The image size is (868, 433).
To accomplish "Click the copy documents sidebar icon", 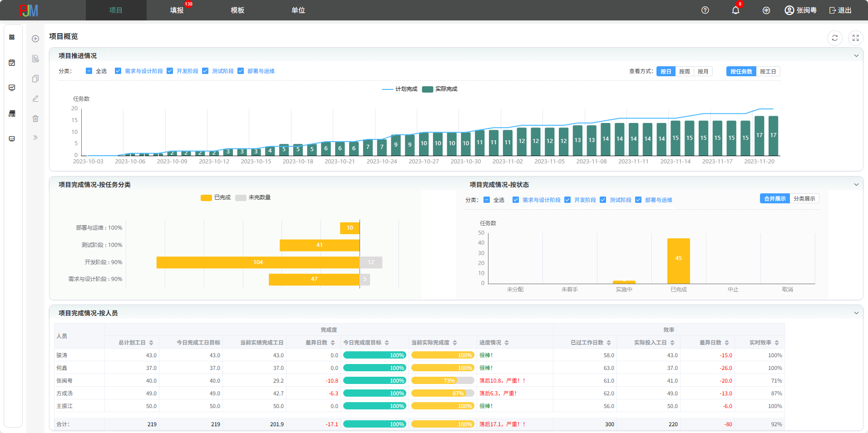I will tap(35, 79).
